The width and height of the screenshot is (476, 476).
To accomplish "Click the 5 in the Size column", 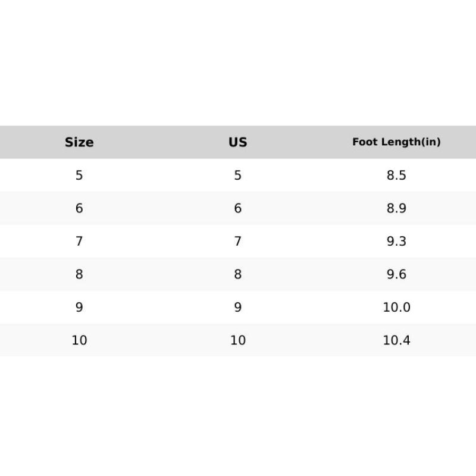I will 79,176.
